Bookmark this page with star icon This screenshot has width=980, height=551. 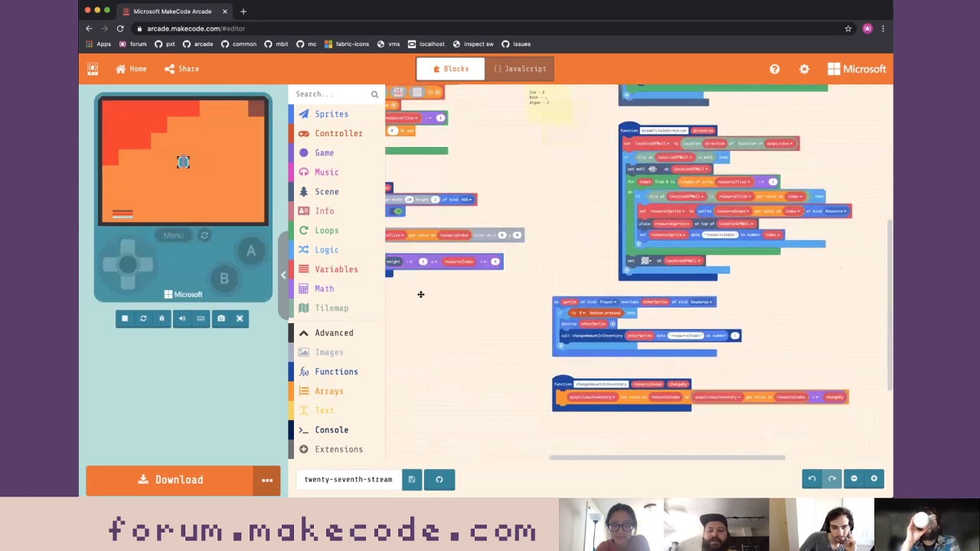coord(848,28)
